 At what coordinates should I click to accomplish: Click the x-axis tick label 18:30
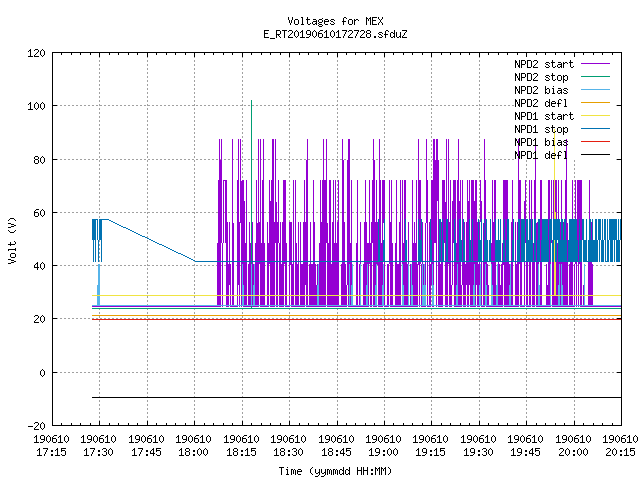[x=288, y=452]
